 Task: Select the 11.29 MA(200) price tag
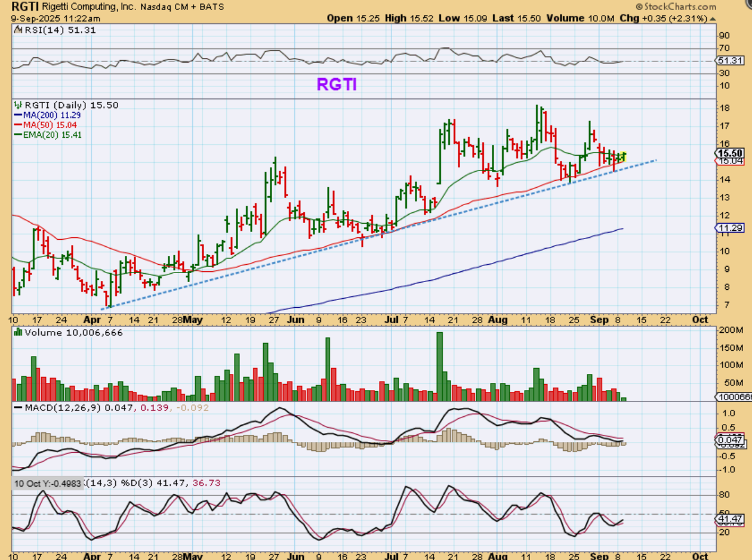(x=728, y=228)
